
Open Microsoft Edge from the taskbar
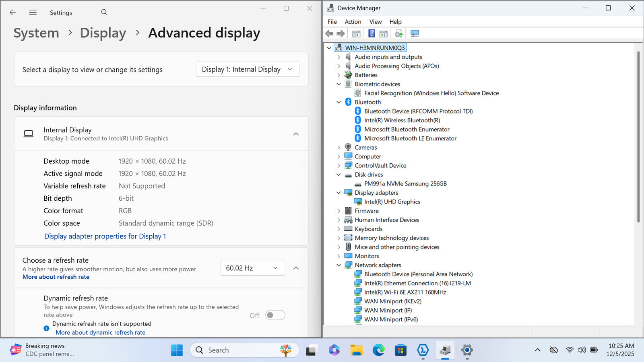tap(378, 350)
